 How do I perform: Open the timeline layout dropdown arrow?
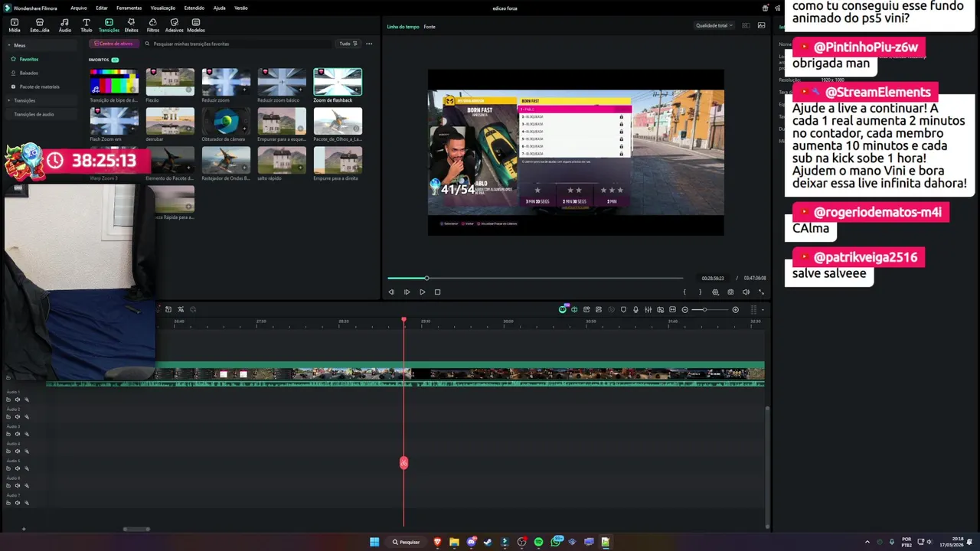point(763,309)
